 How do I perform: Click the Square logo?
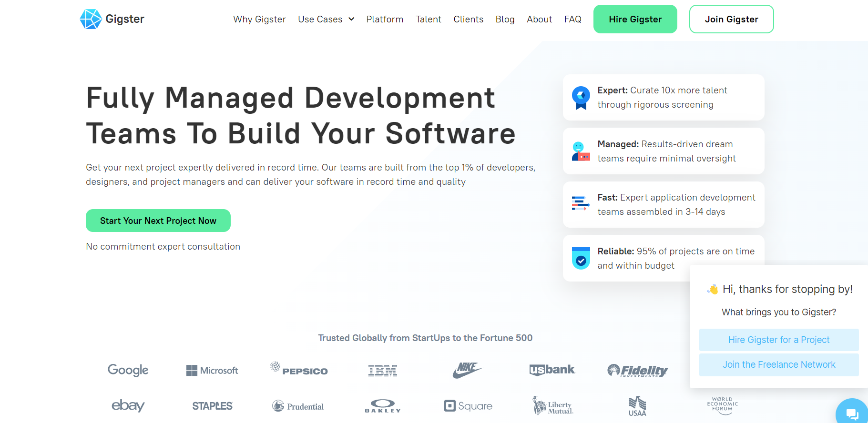point(468,406)
